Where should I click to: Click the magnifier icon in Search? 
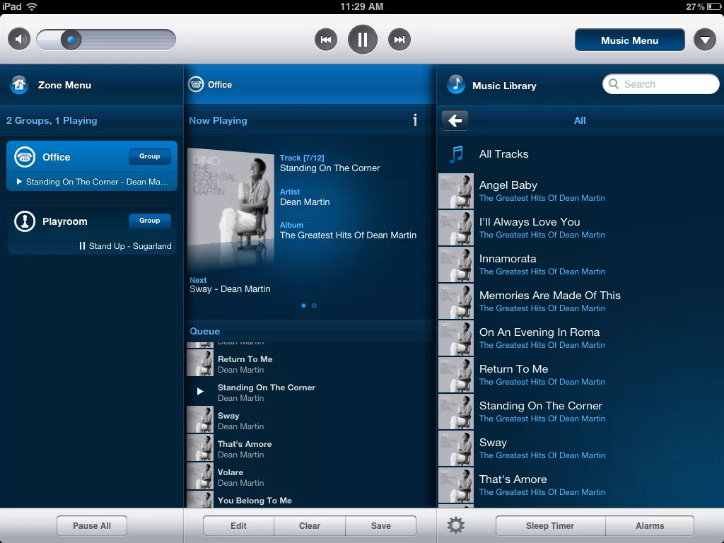(x=614, y=84)
